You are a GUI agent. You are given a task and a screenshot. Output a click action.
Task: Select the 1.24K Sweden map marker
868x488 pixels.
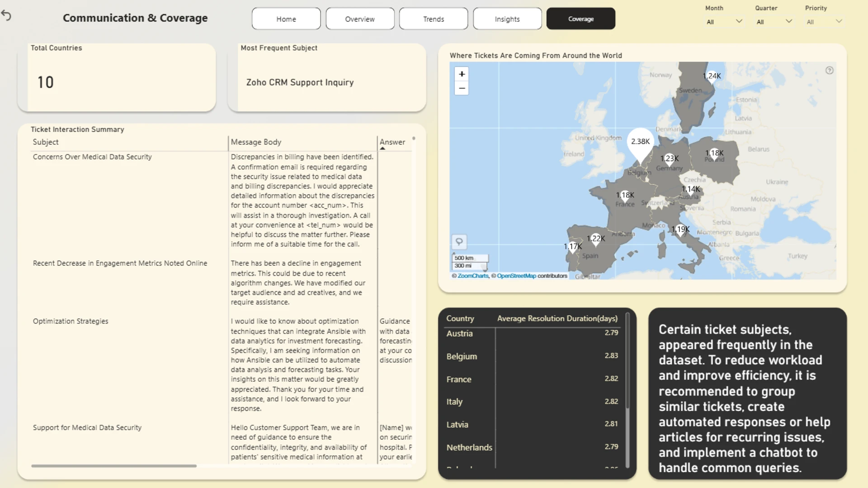[712, 76]
